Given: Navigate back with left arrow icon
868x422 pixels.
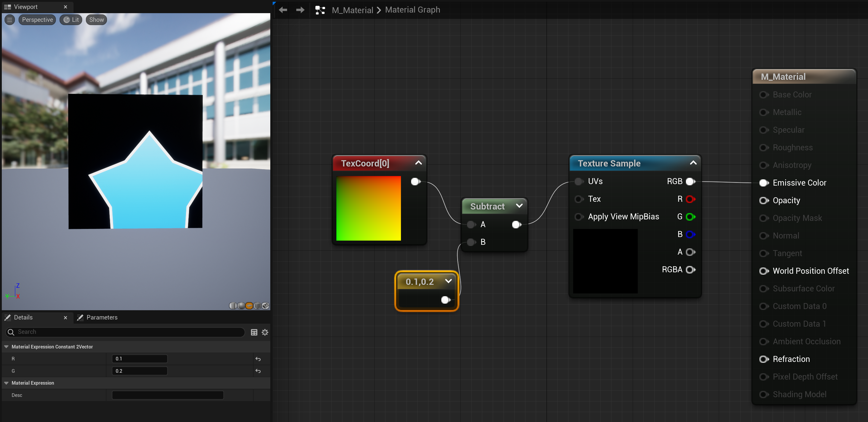Looking at the screenshot, I should coord(283,10).
